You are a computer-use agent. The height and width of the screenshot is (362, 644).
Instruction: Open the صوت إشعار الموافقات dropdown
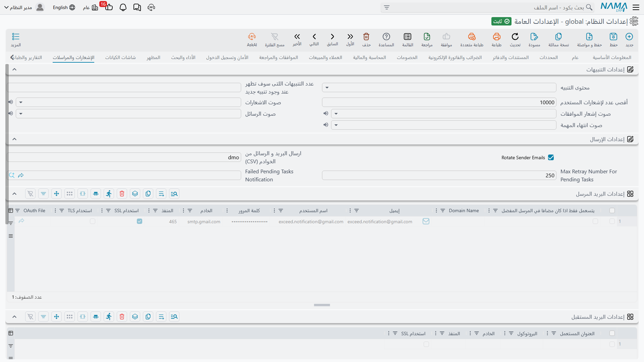click(336, 114)
